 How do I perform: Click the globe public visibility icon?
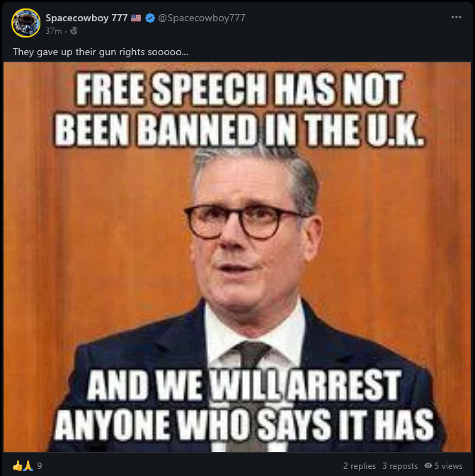74,30
